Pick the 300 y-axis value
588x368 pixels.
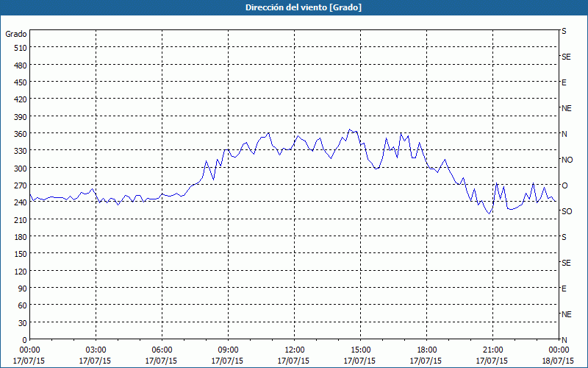[21, 169]
